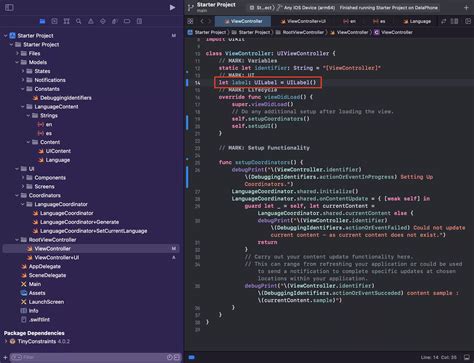Switch to the en strings tab
The image size is (474, 363).
click(x=349, y=21)
